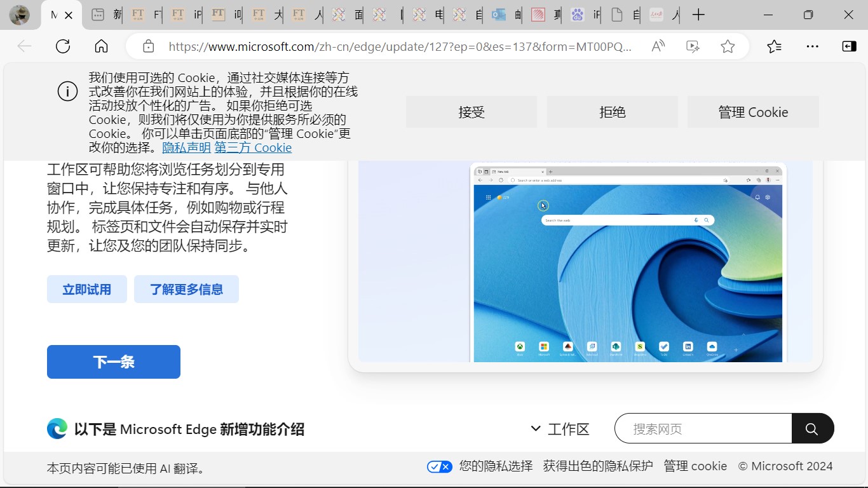Open the read aloud feature
This screenshot has height=488, width=868.
coord(658,46)
